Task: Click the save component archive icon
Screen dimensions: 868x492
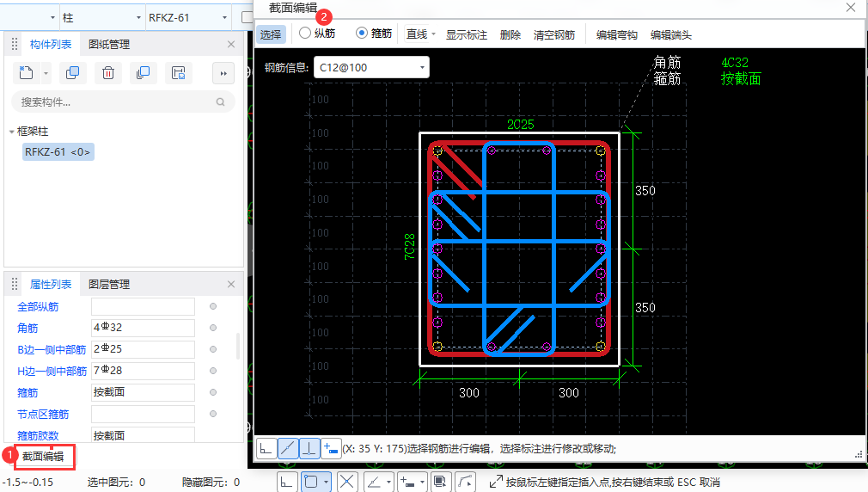Action: 178,72
